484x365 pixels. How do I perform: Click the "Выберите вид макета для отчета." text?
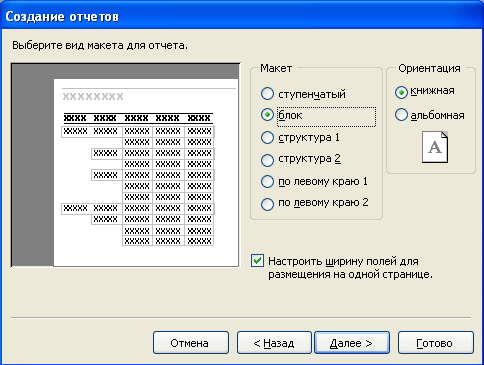(100, 45)
